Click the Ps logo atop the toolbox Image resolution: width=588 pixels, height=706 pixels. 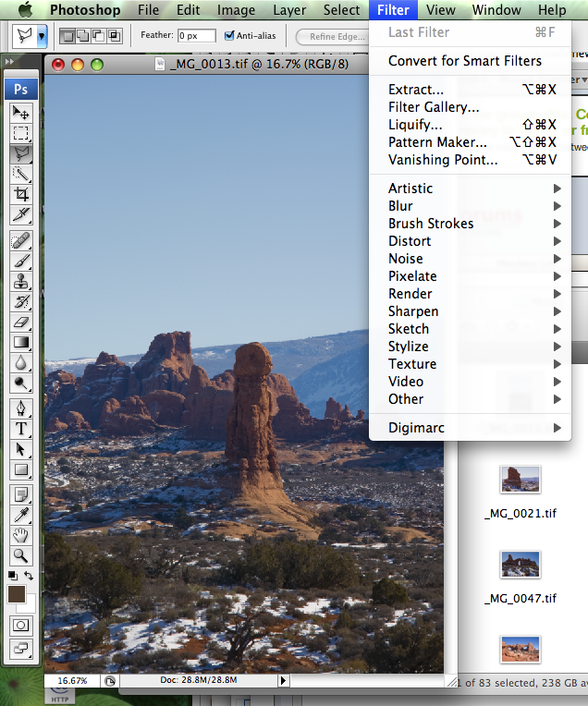(20, 89)
